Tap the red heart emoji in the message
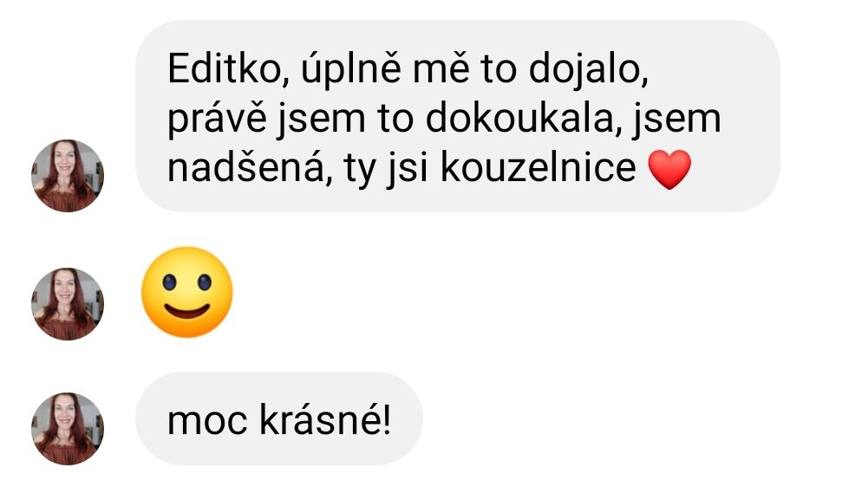This screenshot has width=868, height=487. 669,169
